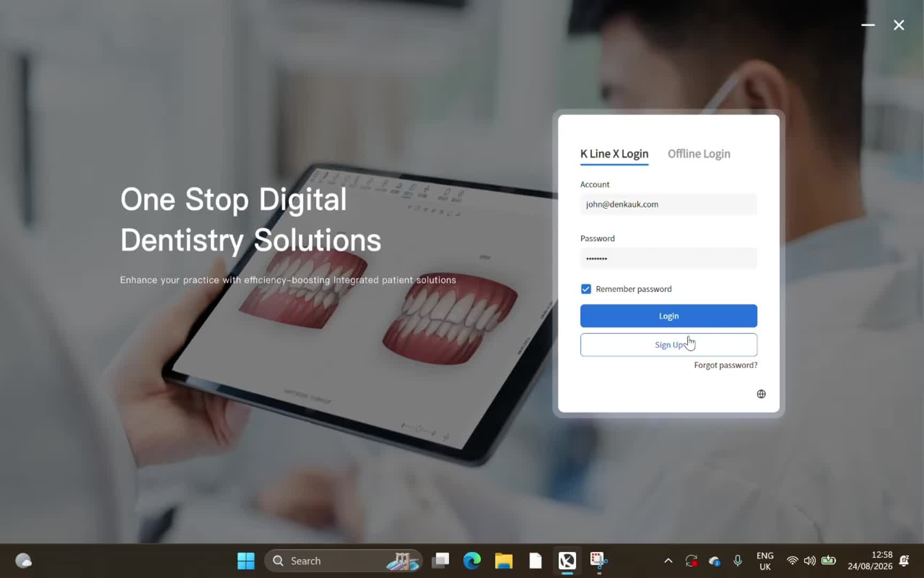Select the K Line app taskbar icon
924x578 pixels.
[x=567, y=561]
